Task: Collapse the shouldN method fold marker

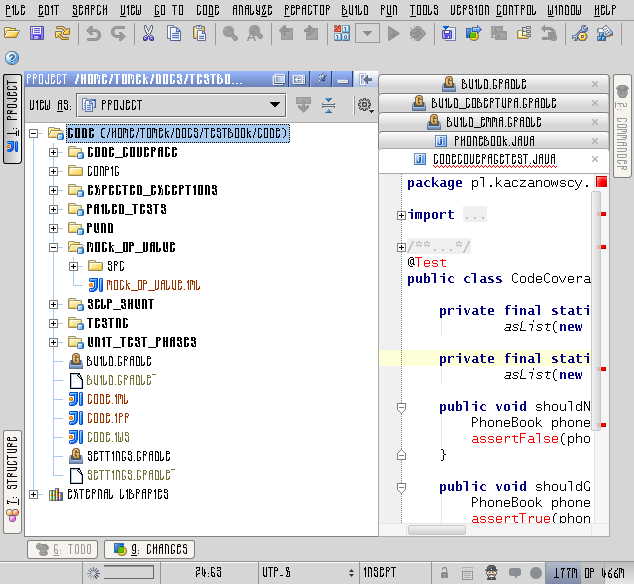Action: tap(401, 408)
